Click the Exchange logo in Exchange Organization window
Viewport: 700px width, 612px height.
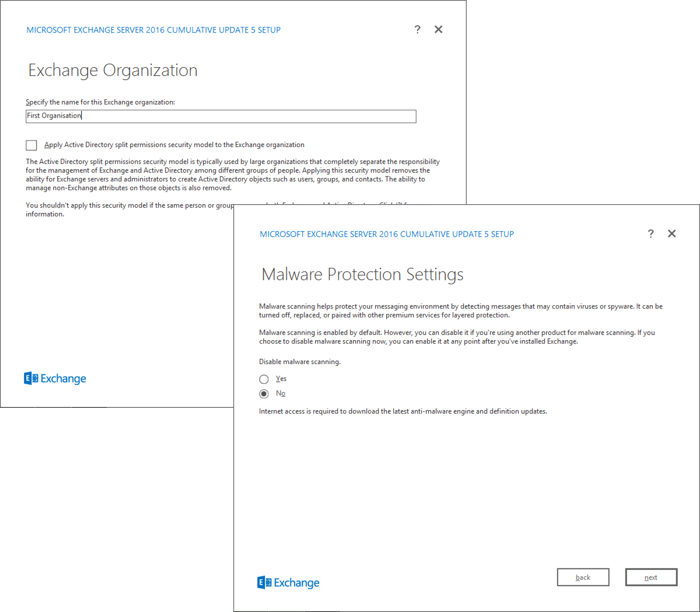[55, 379]
